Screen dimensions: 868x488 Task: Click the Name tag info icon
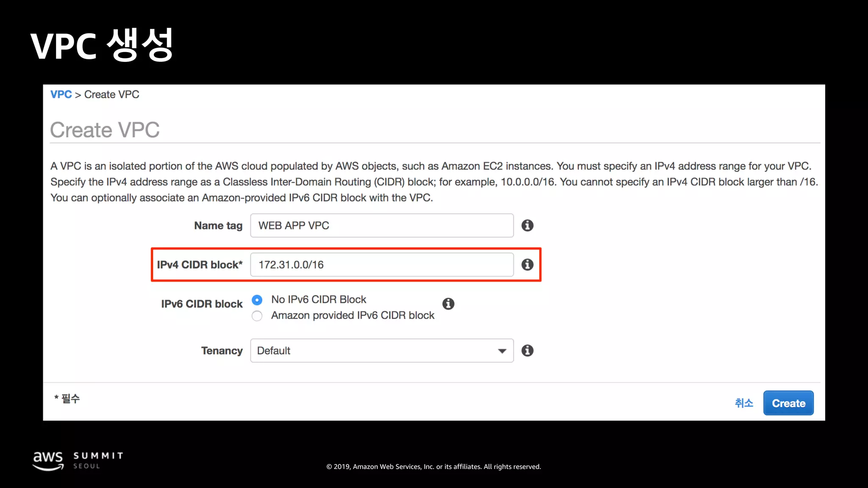[527, 225]
